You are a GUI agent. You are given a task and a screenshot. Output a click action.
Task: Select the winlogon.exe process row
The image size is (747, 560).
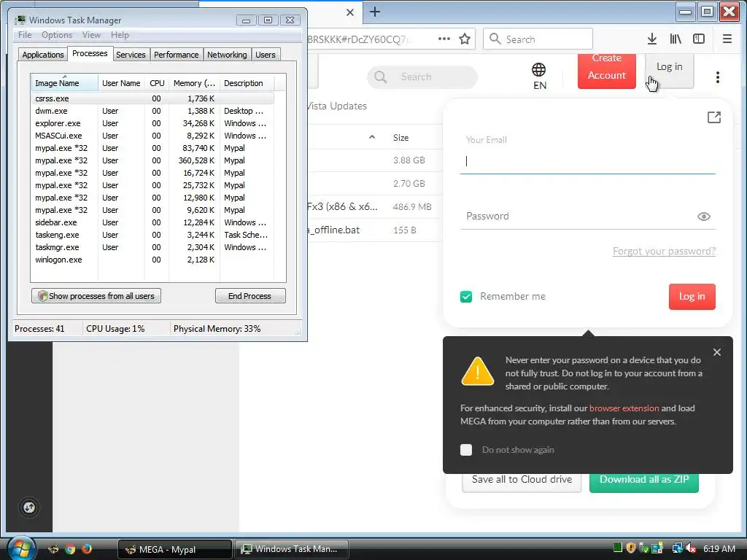click(x=152, y=260)
